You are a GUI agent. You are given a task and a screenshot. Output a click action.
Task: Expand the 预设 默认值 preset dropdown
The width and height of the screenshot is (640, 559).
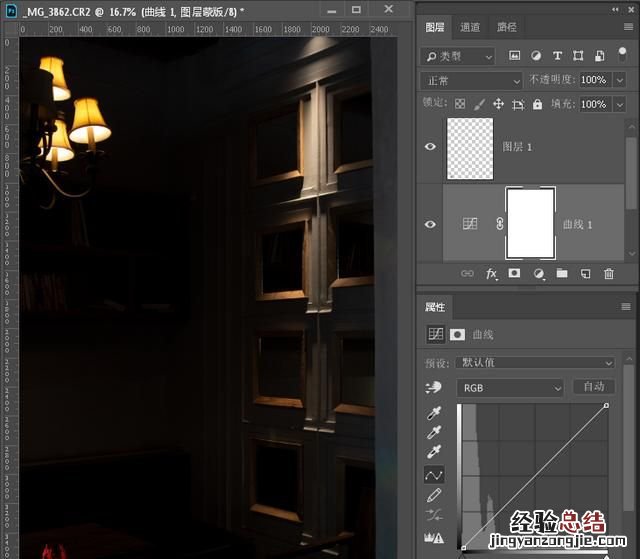click(x=535, y=362)
